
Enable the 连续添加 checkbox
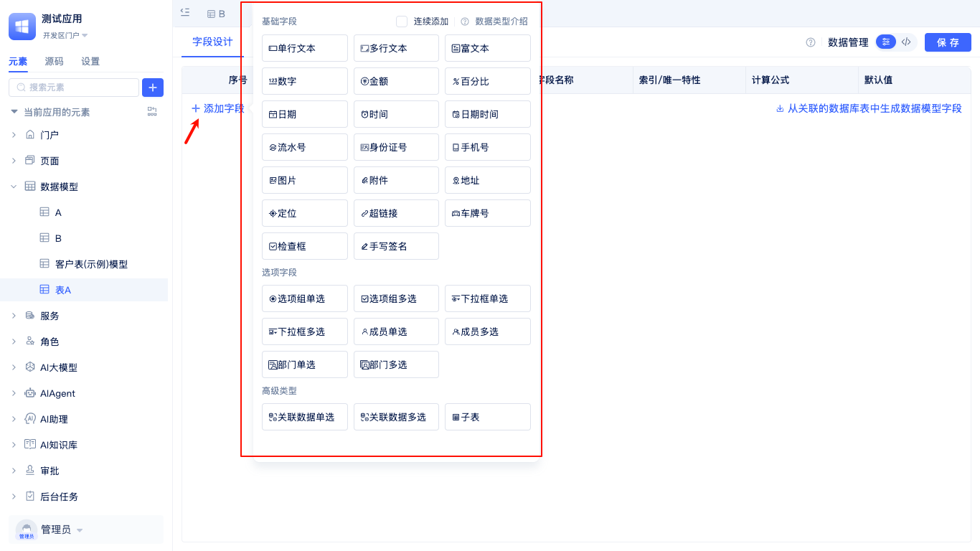[402, 22]
